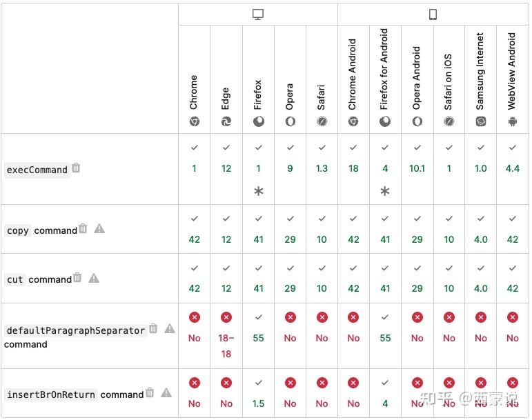Click the Chrome browser icon
Image resolution: width=532 pixels, height=420 pixels.
click(x=195, y=121)
